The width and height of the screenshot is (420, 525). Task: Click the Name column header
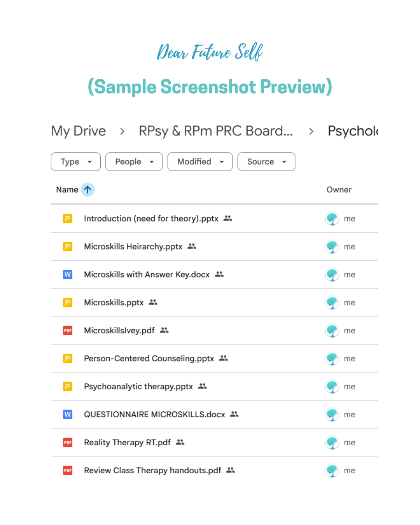67,190
